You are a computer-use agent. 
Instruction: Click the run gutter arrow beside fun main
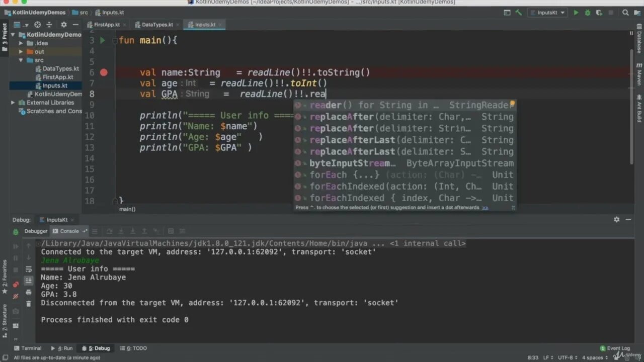102,40
